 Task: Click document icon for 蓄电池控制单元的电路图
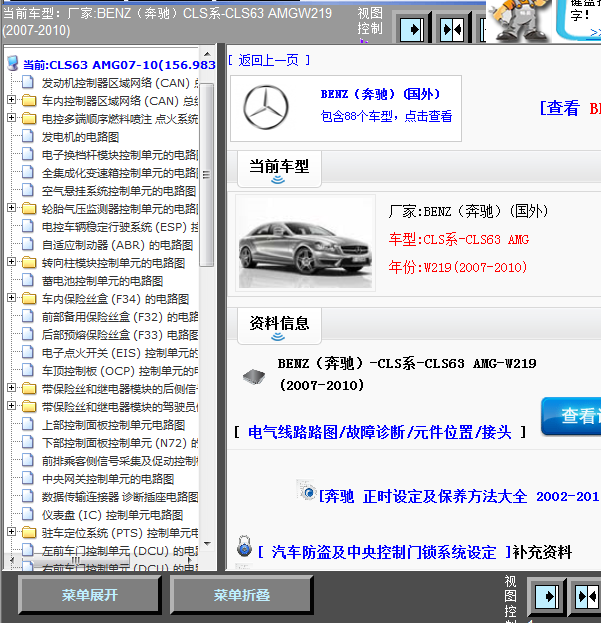point(28,280)
